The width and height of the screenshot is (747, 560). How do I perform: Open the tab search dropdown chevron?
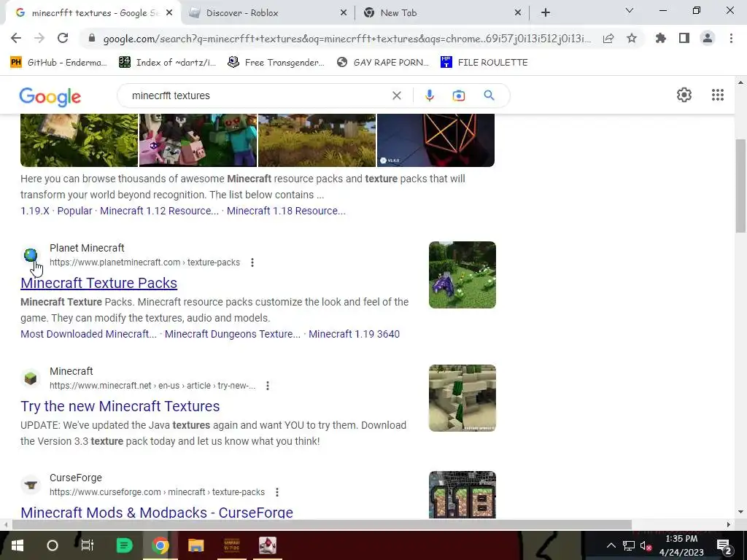pos(630,10)
